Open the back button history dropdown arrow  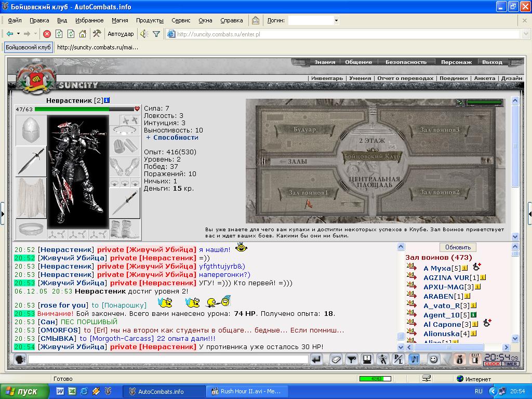point(18,34)
